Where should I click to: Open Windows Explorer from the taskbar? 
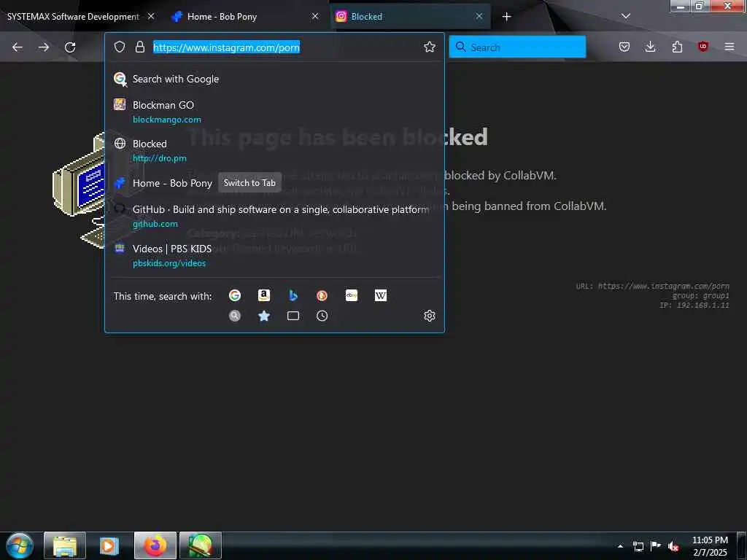pyautogui.click(x=65, y=545)
